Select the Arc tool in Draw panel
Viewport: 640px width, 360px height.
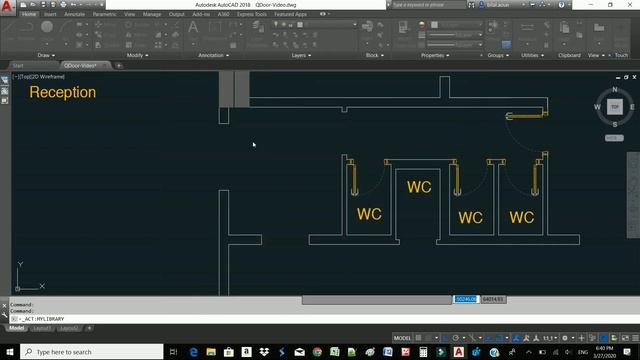(x=65, y=27)
